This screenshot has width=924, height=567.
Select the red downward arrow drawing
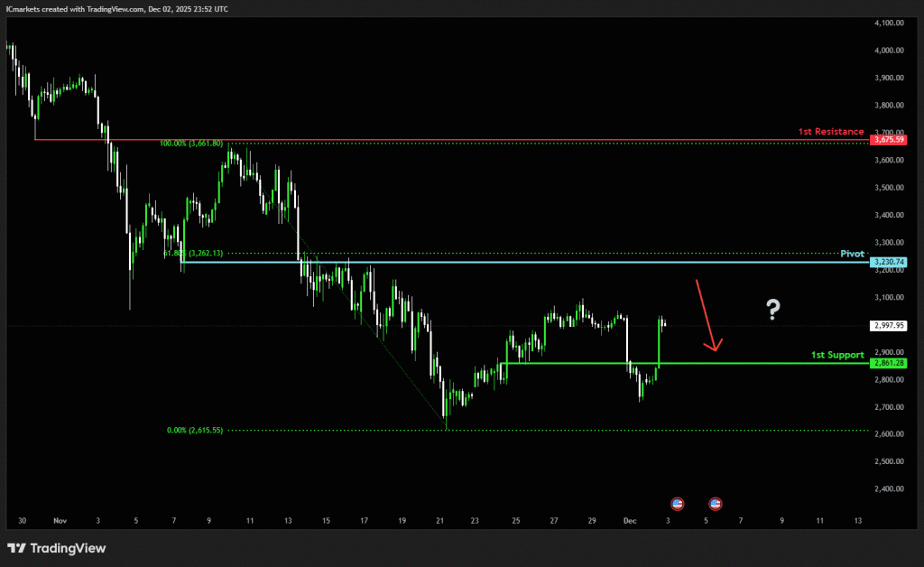[x=706, y=315]
